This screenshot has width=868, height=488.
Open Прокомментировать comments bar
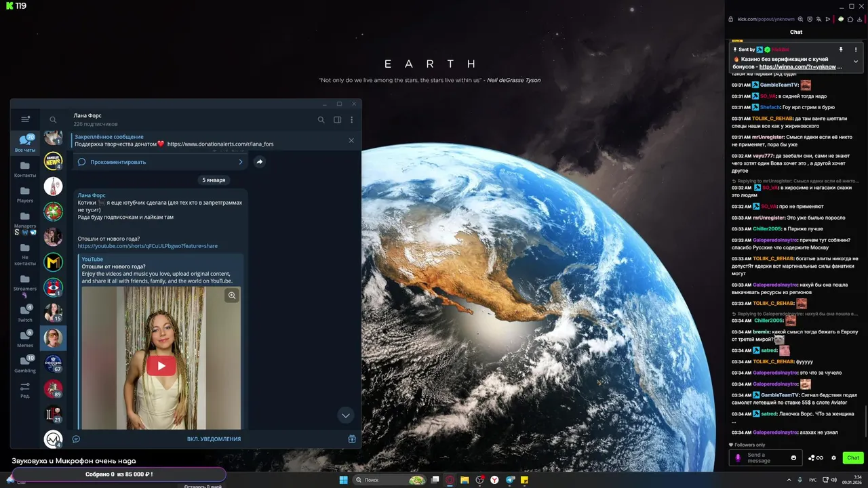click(x=160, y=162)
